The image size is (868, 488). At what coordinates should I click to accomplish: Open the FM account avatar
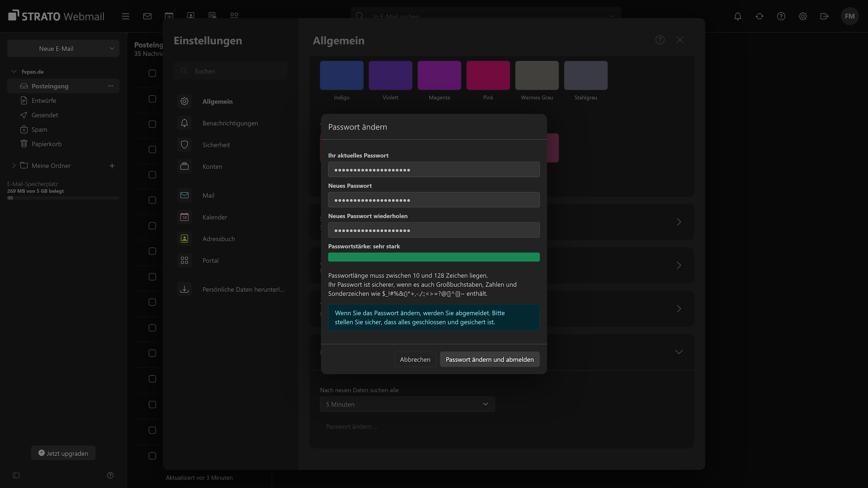coord(850,16)
